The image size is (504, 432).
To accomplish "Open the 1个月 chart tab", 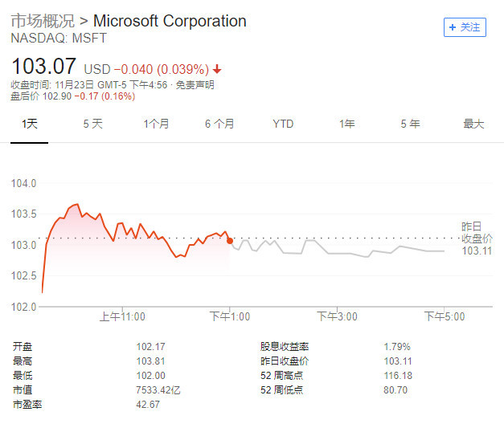I will 156,124.
